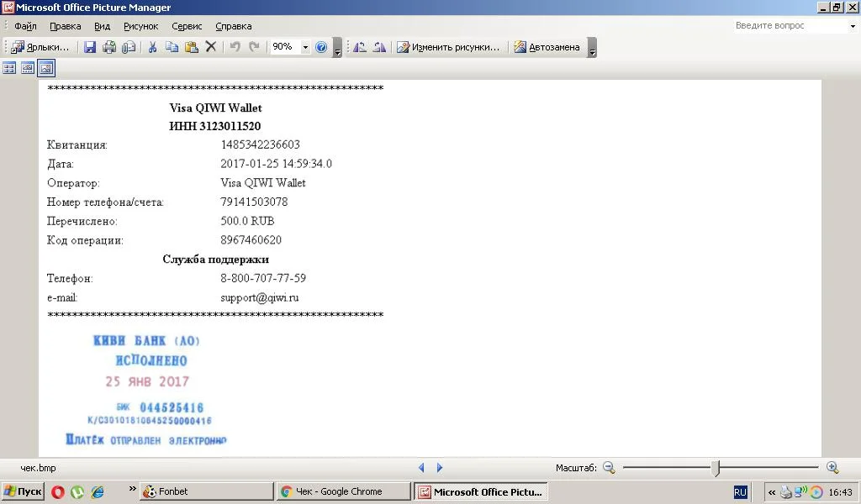Launch uTorrent from the quick launch

coord(77,492)
